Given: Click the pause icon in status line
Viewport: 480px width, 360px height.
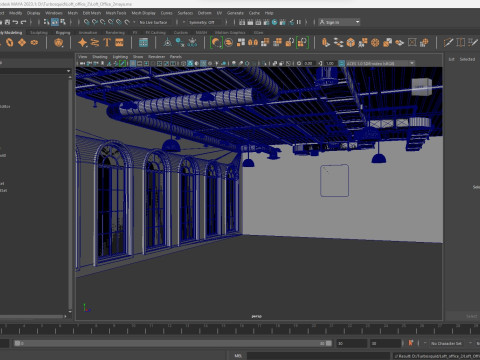Looking at the screenshot, I should point(299,22).
